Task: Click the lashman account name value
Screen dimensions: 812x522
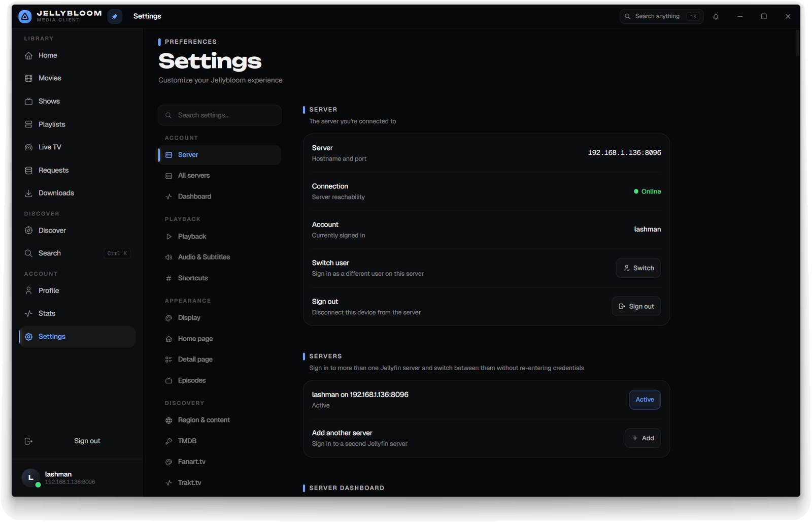Action: pyautogui.click(x=648, y=230)
